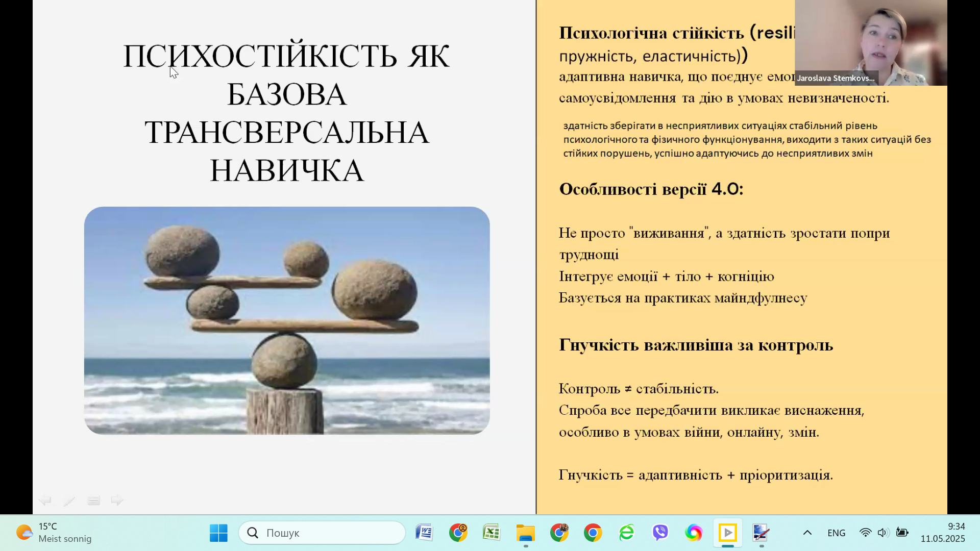Viewport: 980px width, 551px height.
Task: Open Microsoft Excel from the taskbar
Action: (492, 533)
